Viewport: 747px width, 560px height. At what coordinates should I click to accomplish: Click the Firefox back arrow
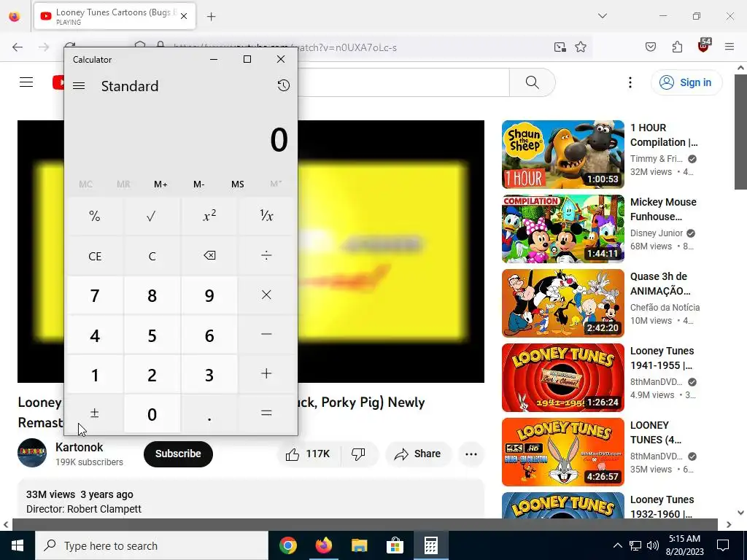tap(18, 47)
